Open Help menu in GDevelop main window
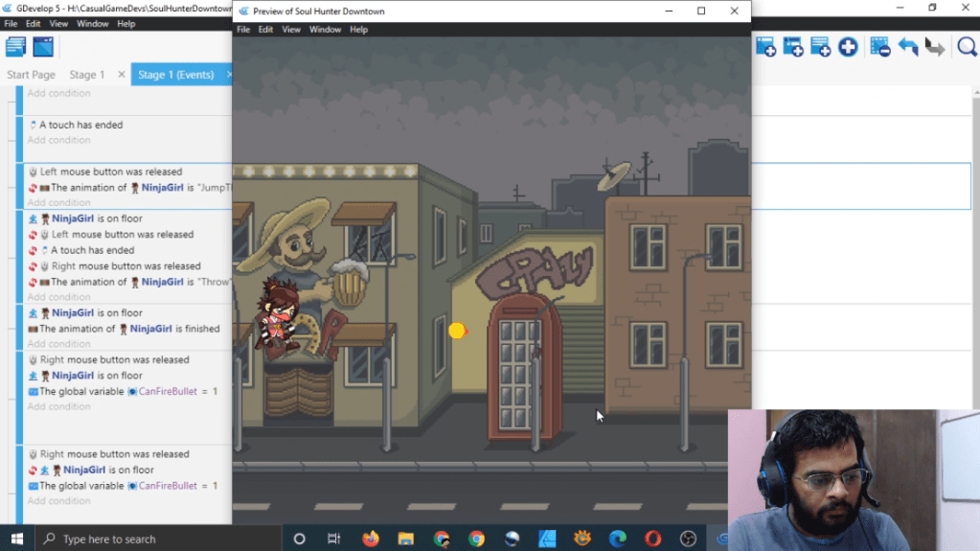The image size is (980, 551). [126, 24]
